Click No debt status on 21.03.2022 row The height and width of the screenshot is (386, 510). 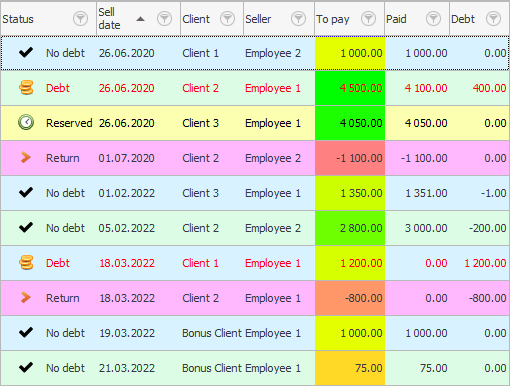65,368
